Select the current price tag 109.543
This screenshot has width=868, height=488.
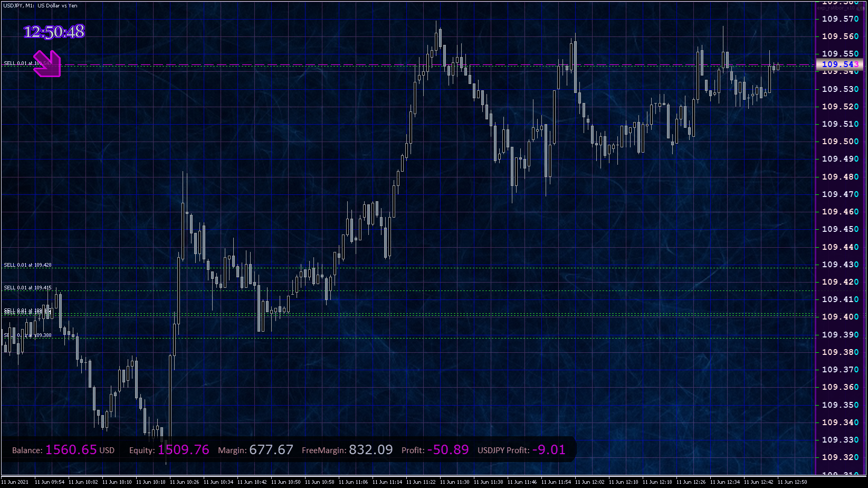point(840,64)
